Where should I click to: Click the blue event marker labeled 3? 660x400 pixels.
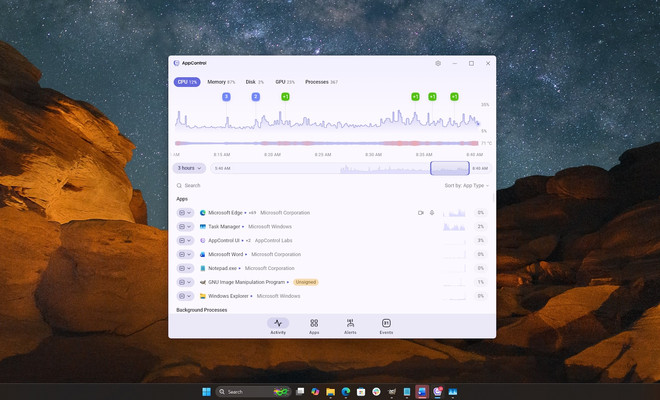point(226,97)
